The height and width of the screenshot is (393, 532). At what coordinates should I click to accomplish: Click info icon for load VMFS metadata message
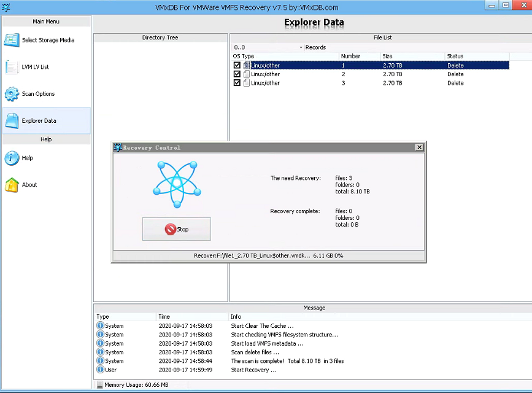click(x=100, y=343)
